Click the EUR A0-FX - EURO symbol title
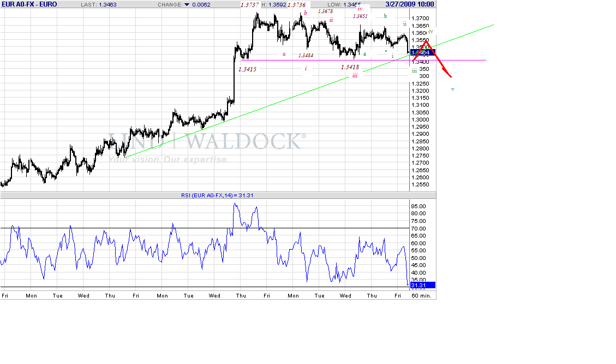616x364 pixels. click(x=29, y=4)
